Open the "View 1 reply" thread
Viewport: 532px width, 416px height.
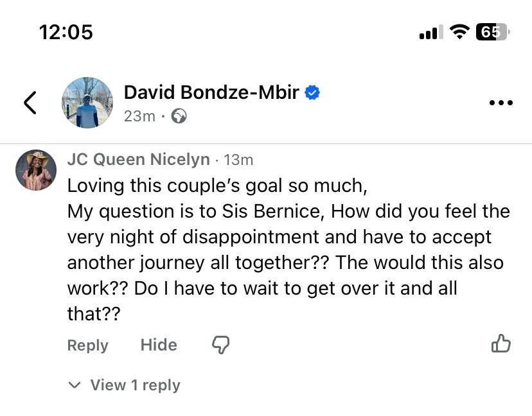[135, 385]
